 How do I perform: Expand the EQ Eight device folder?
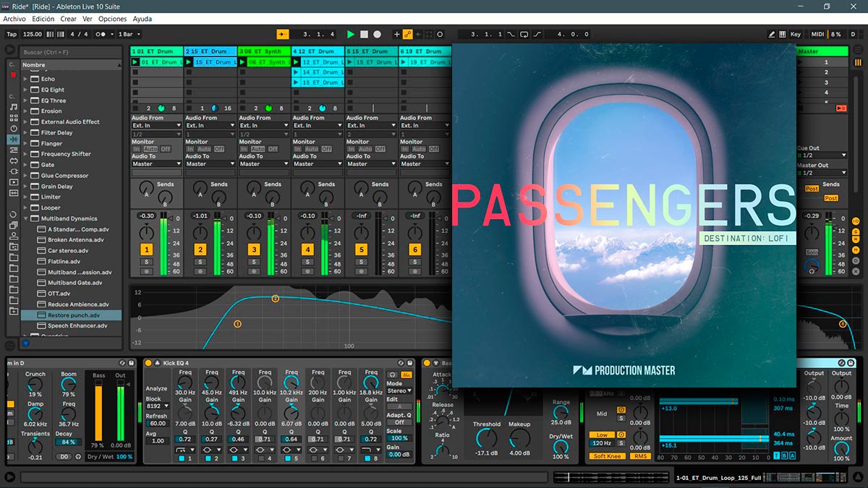25,90
